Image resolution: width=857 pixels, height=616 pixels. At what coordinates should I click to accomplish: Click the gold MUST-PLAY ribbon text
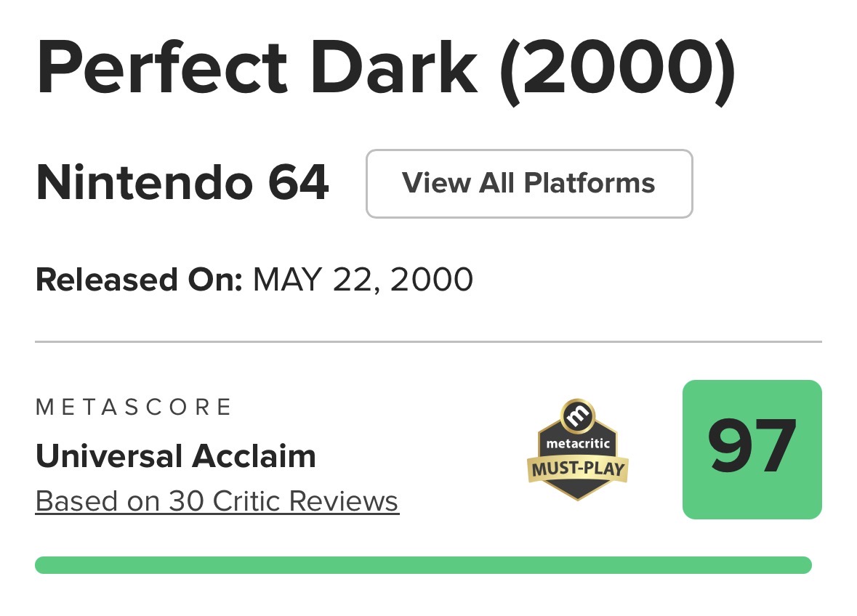pyautogui.click(x=578, y=469)
